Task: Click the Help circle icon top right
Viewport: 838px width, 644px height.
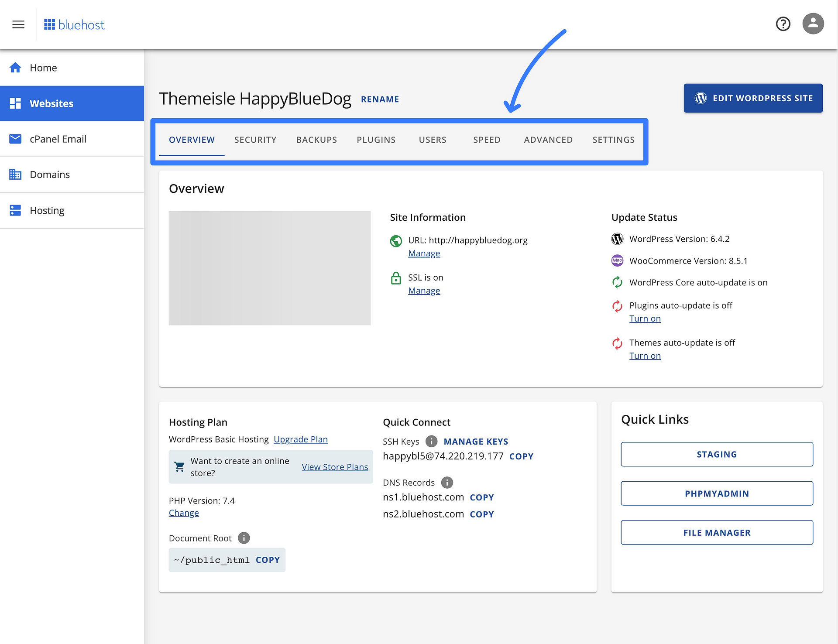Action: [784, 24]
